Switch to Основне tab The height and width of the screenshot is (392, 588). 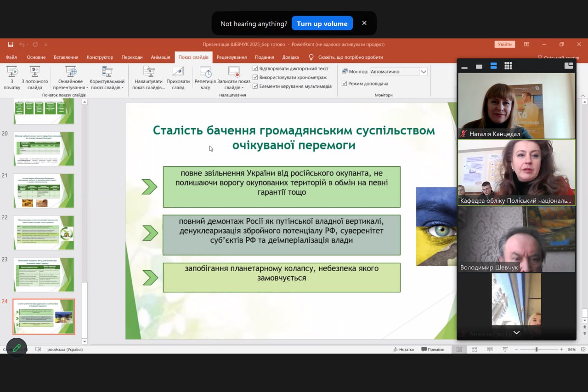tap(36, 57)
